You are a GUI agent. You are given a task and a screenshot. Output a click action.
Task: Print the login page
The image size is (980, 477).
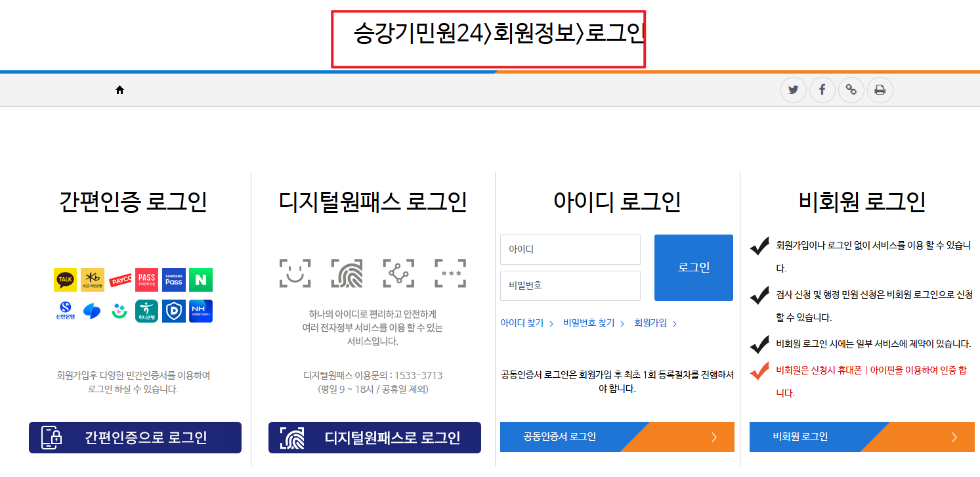coord(880,90)
